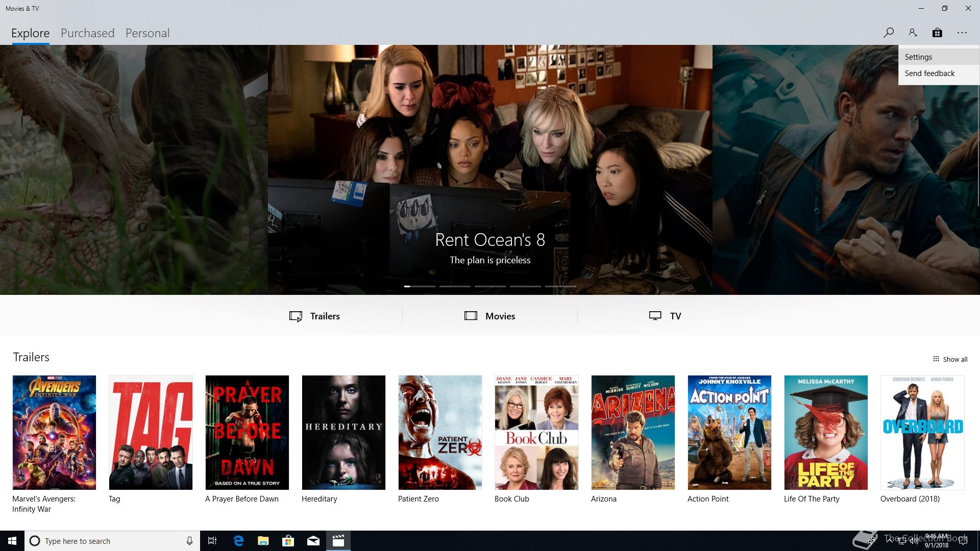This screenshot has width=980, height=551.
Task: Click the Action Point title text
Action: pyautogui.click(x=708, y=499)
